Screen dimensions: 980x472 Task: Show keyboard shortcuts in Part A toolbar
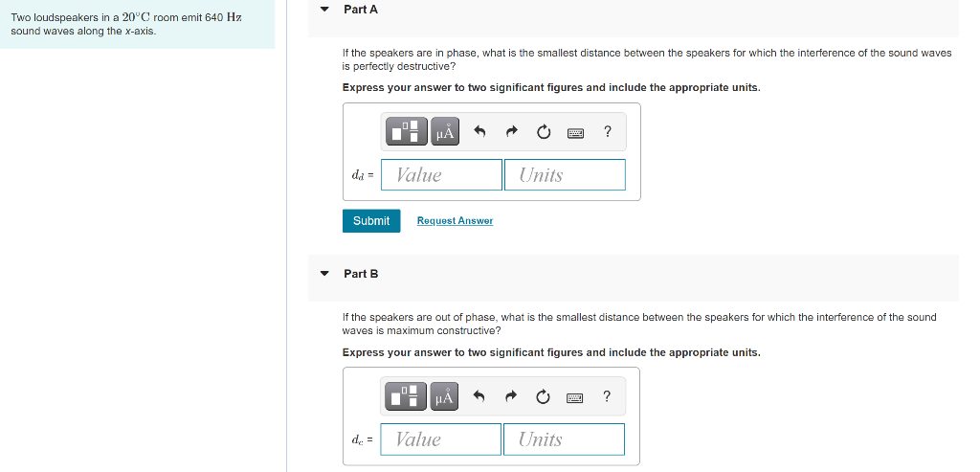click(x=575, y=132)
